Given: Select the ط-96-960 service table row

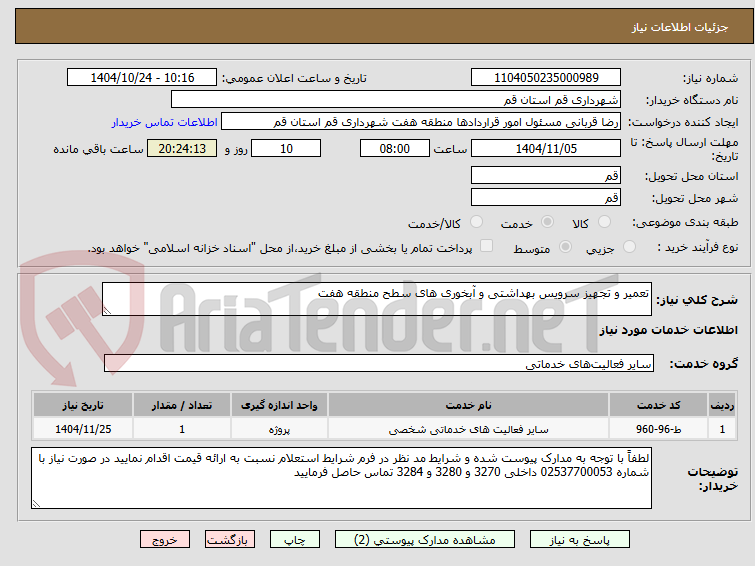Looking at the screenshot, I should pos(384,429).
